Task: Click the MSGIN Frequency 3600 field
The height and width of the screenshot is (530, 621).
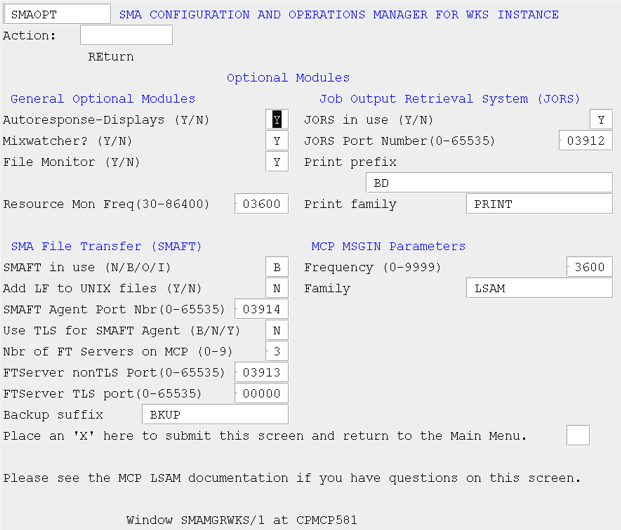Action: tap(589, 267)
